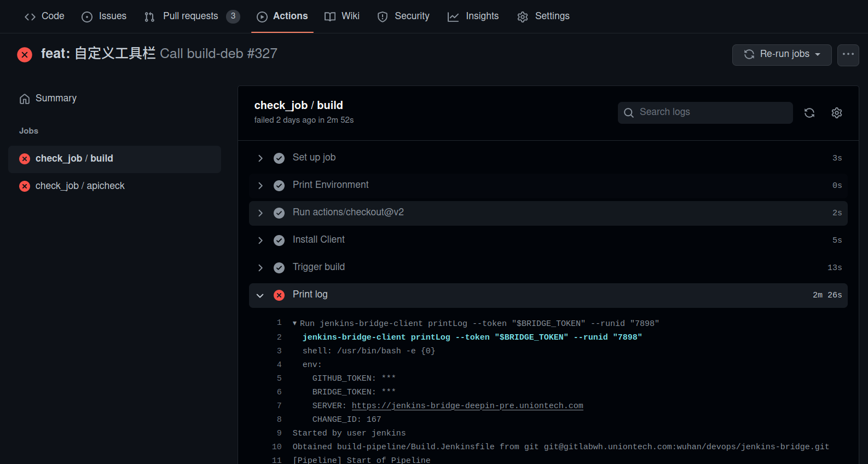The width and height of the screenshot is (868, 464).
Task: Focus the Search logs input field
Action: click(x=705, y=113)
